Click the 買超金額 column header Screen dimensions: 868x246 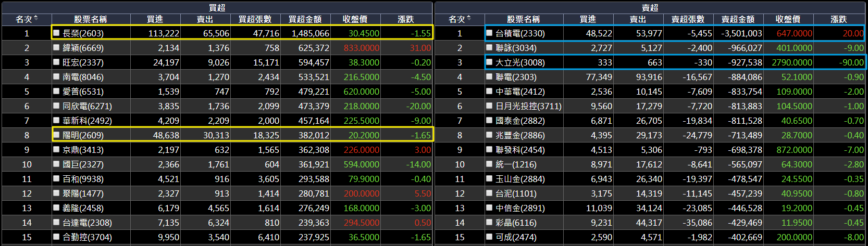[x=305, y=19]
